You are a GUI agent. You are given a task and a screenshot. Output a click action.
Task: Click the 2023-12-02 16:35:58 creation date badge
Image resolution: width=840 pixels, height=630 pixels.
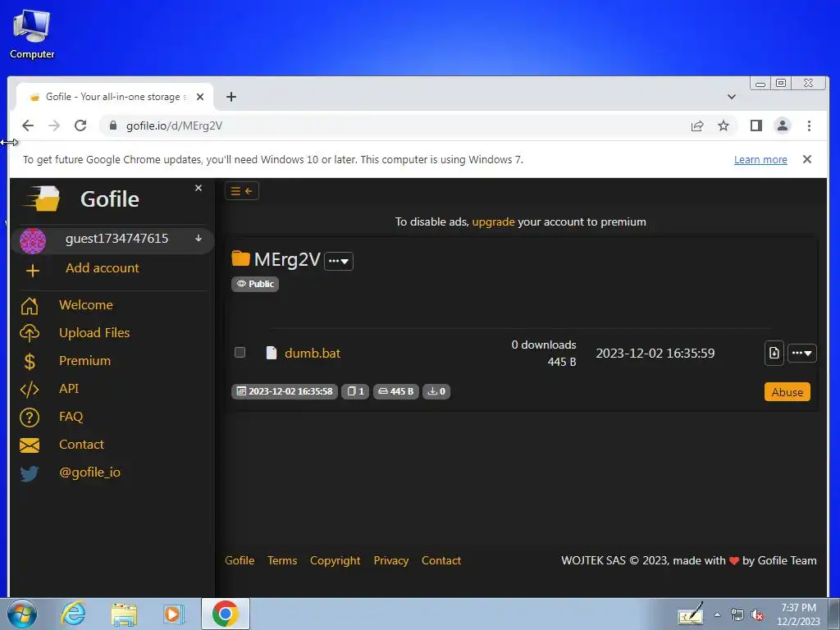[x=285, y=391]
